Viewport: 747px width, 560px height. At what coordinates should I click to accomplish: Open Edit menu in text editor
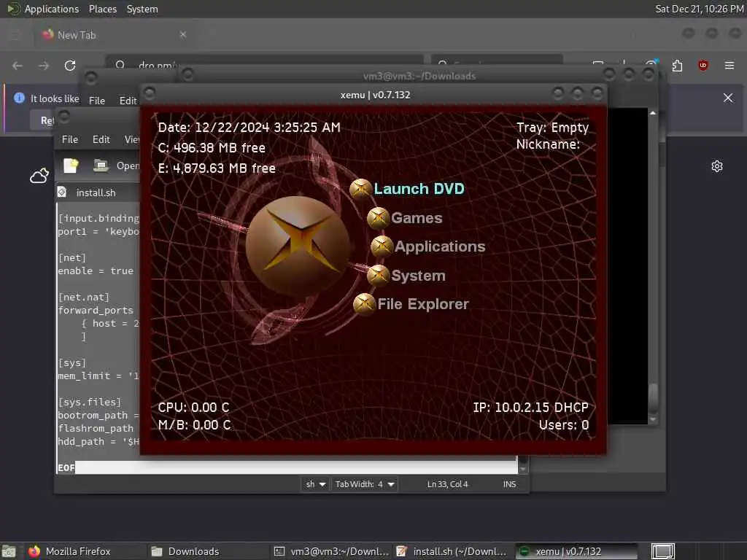[x=101, y=139]
